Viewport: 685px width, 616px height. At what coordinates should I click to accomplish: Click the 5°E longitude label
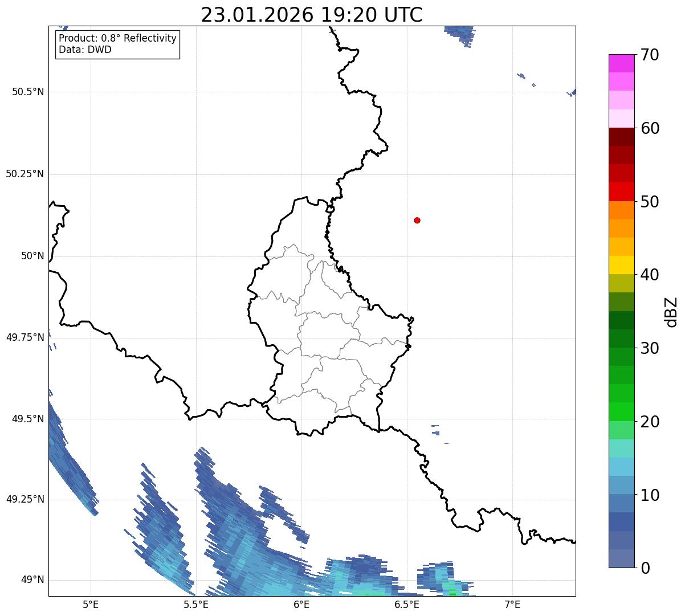point(91,605)
